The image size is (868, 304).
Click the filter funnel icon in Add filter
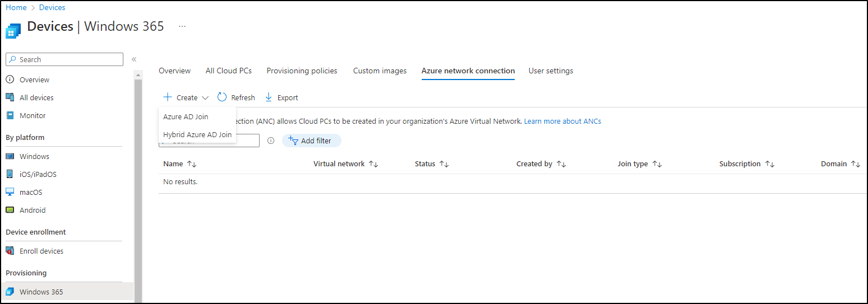pyautogui.click(x=293, y=140)
